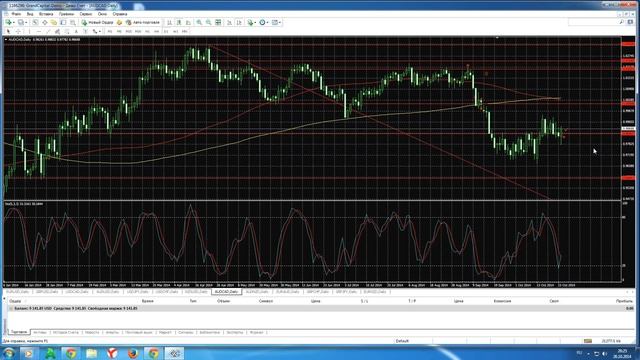Viewport: 640px width, 360px height.
Task: Click the Новый ордер button
Action: (x=98, y=22)
